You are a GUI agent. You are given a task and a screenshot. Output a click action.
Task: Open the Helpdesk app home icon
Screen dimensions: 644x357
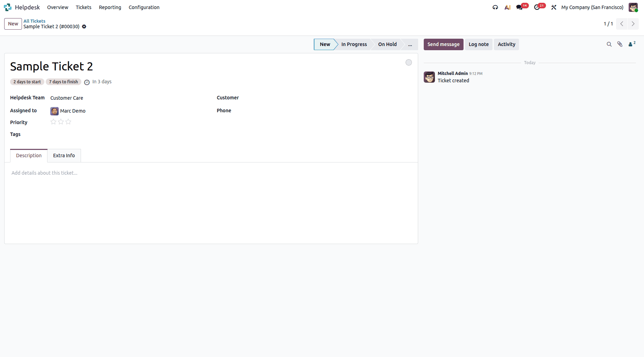pyautogui.click(x=8, y=7)
